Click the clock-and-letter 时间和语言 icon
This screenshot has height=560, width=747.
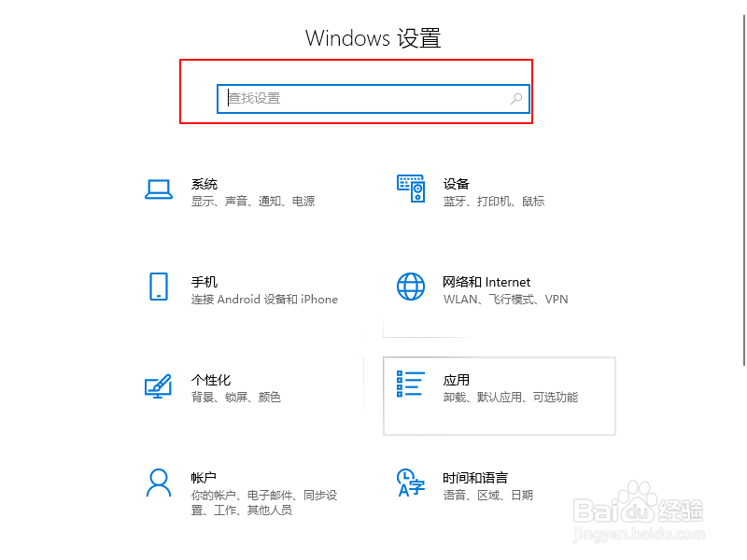(411, 483)
